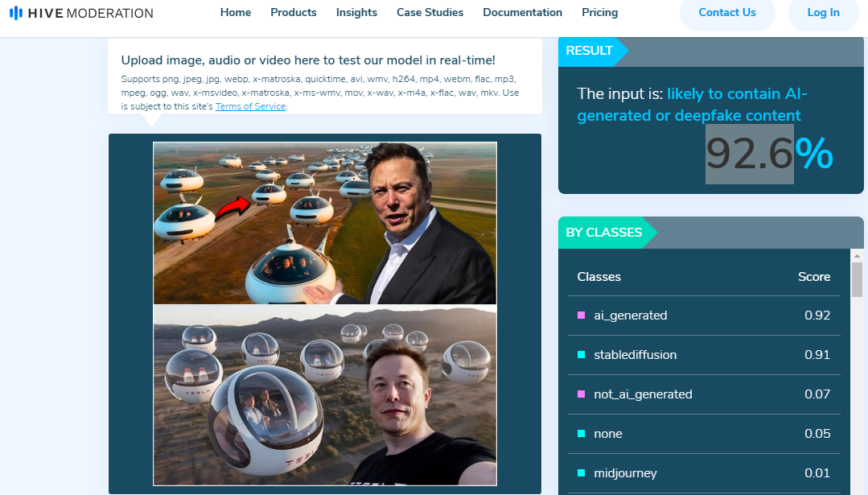Viewport: 868px width, 495px height.
Task: Click the cyan none class marker
Action: point(581,434)
